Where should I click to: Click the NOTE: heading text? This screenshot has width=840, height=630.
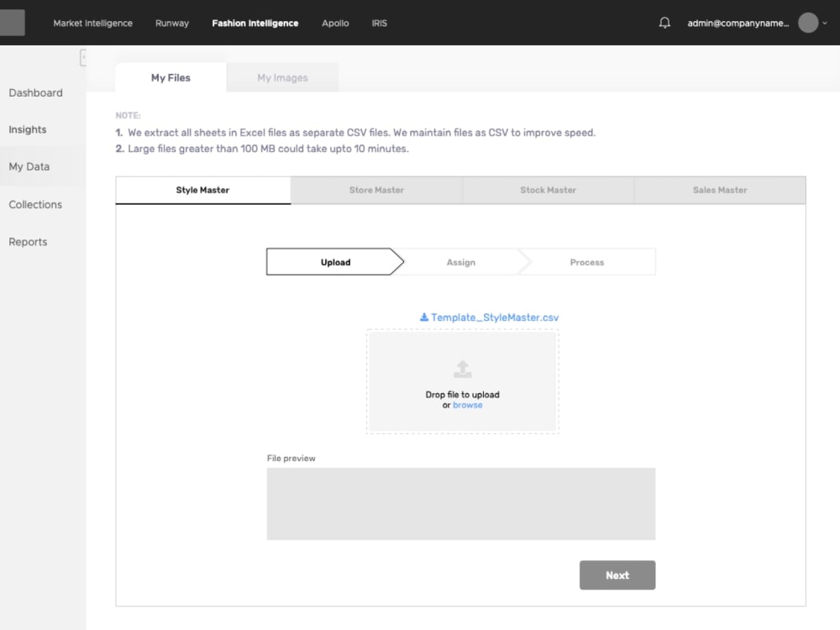pyautogui.click(x=128, y=115)
